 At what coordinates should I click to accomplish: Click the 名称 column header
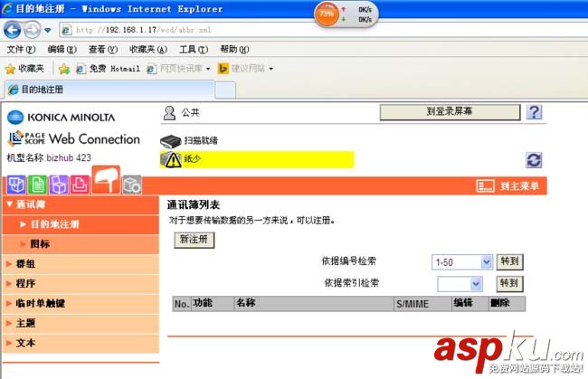coord(314,304)
